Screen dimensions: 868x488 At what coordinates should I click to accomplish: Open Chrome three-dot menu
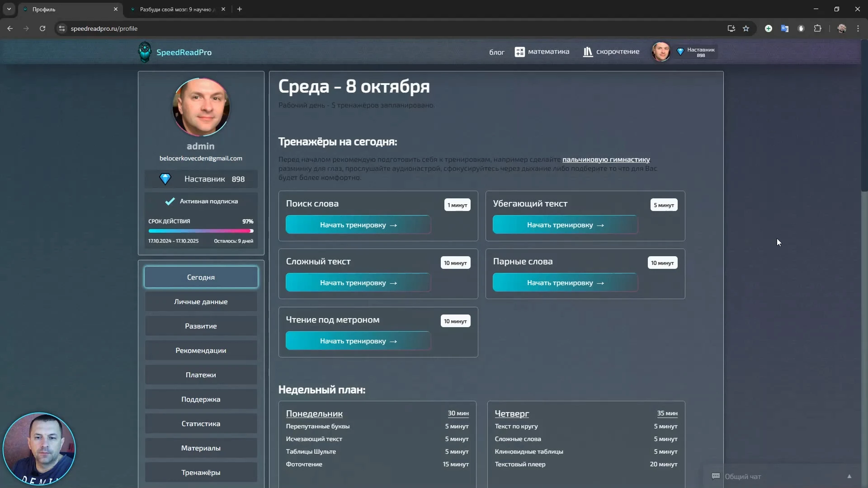[858, 28]
